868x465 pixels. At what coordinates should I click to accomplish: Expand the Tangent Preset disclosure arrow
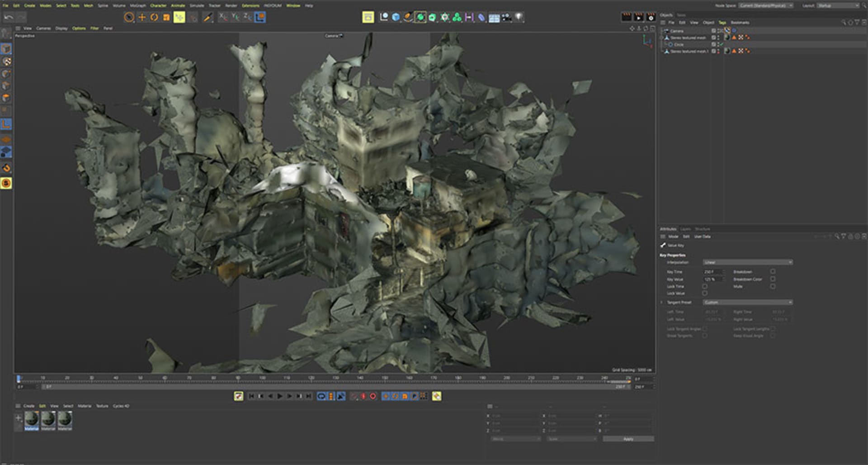point(662,302)
